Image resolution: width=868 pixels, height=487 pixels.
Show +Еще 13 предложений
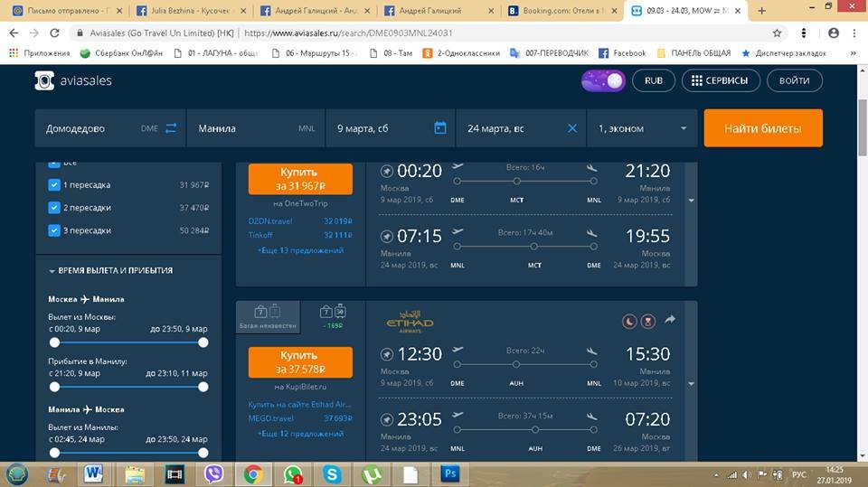pyautogui.click(x=300, y=250)
